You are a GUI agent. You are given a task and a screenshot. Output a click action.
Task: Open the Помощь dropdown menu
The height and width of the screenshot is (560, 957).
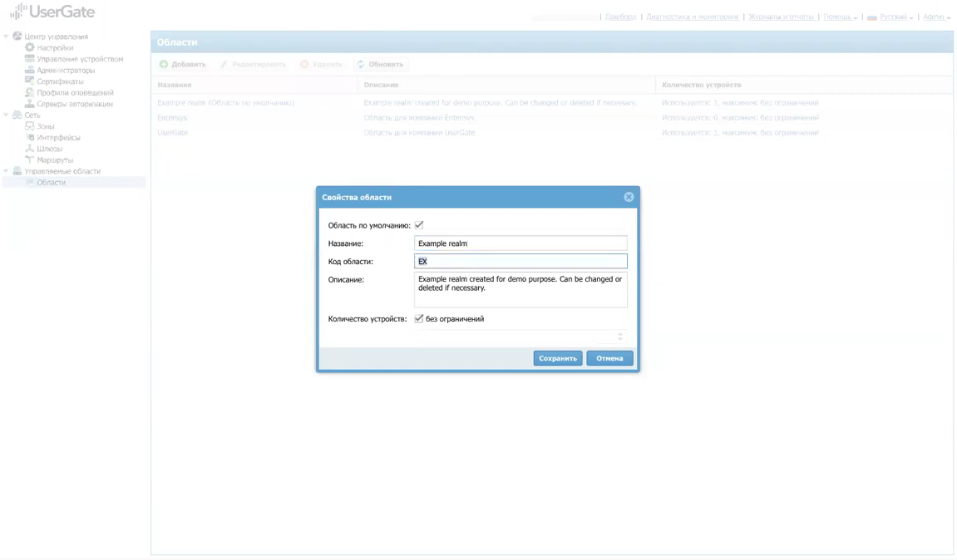click(x=840, y=17)
